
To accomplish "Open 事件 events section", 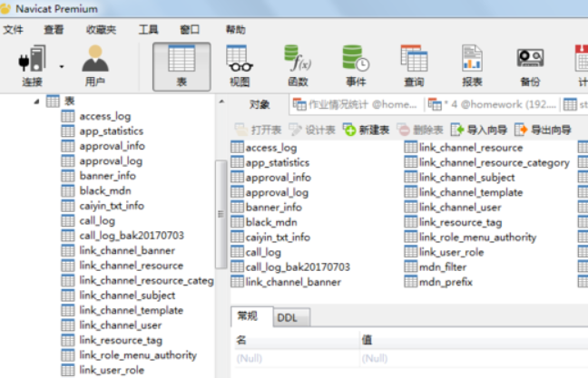I will pos(356,66).
